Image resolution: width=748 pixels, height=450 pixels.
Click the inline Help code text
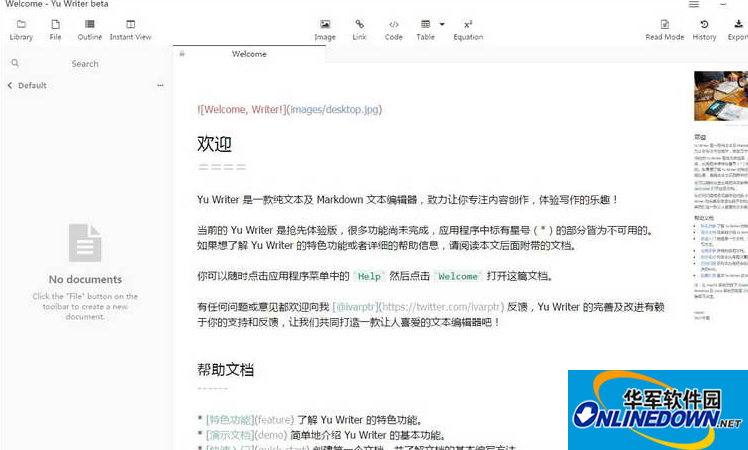369,276
